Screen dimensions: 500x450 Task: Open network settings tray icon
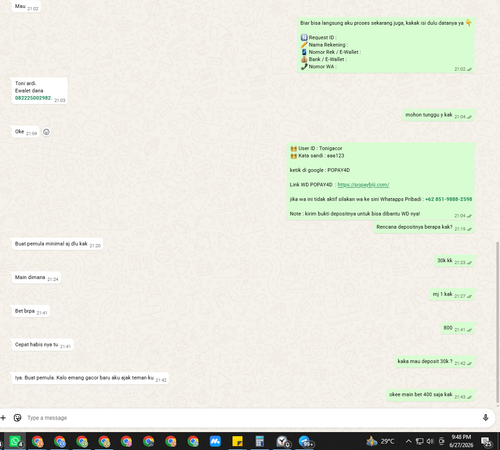pyautogui.click(x=419, y=441)
